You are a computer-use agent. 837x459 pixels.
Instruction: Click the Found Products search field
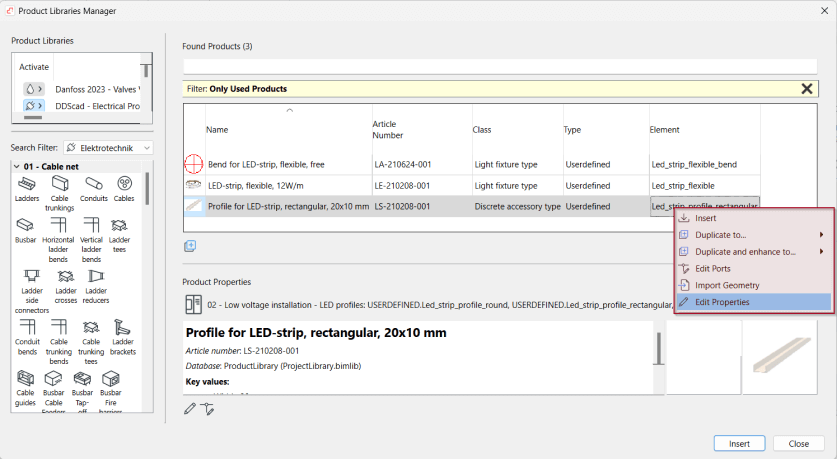point(500,67)
